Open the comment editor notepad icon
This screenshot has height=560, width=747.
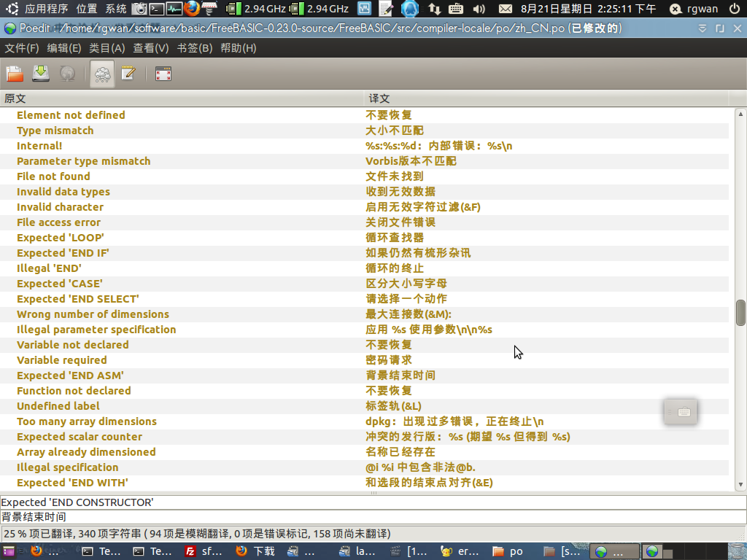128,74
